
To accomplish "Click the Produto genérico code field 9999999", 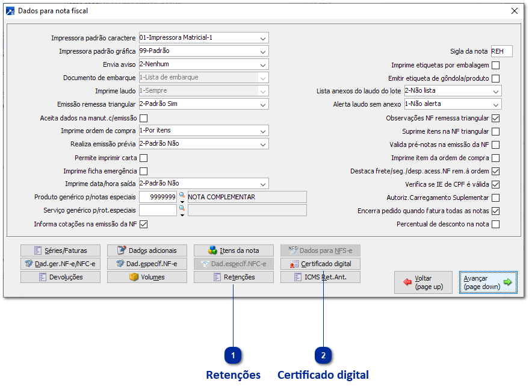I will [x=158, y=197].
